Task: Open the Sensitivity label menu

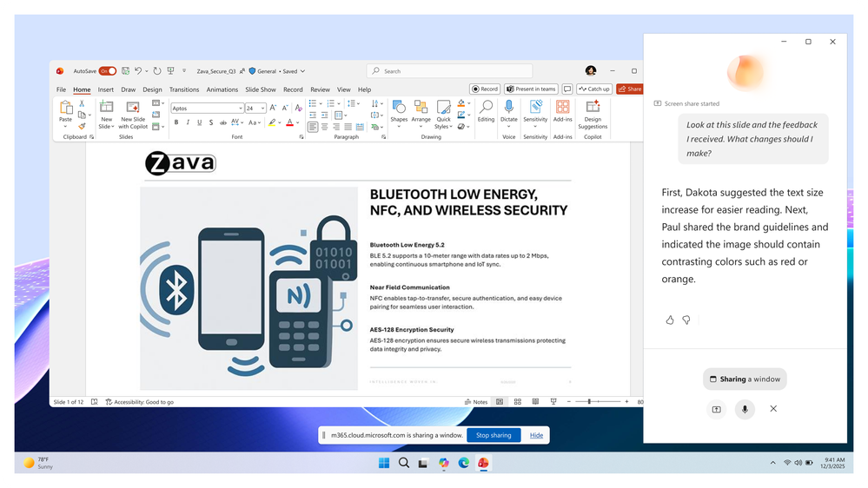Action: pyautogui.click(x=535, y=113)
